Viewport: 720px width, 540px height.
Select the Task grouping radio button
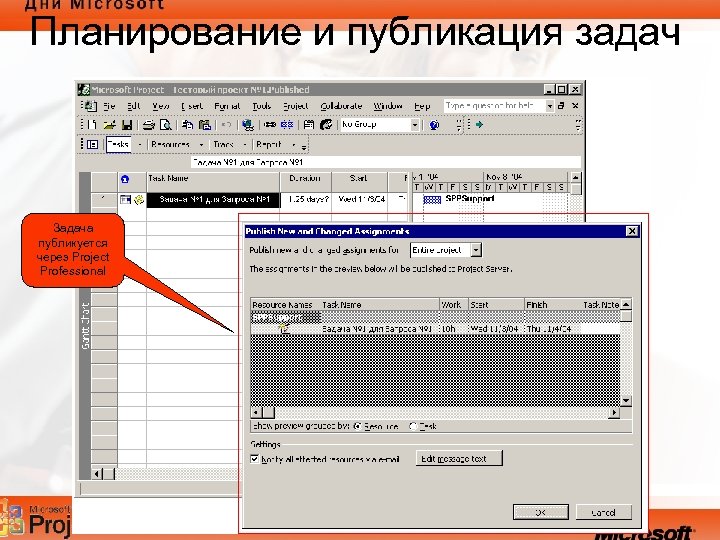[x=413, y=426]
